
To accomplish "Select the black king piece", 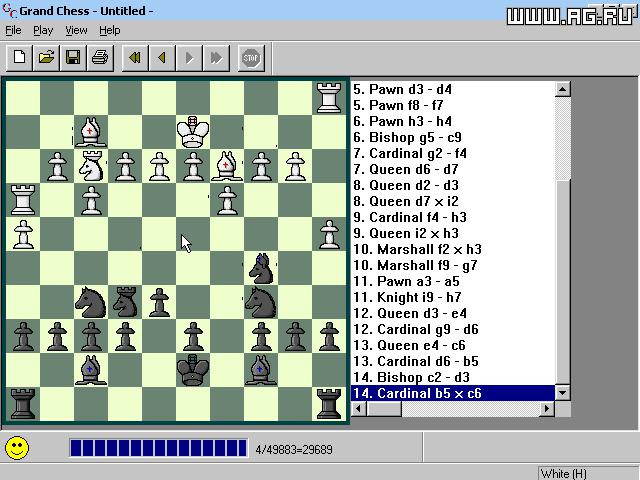I will tap(193, 370).
